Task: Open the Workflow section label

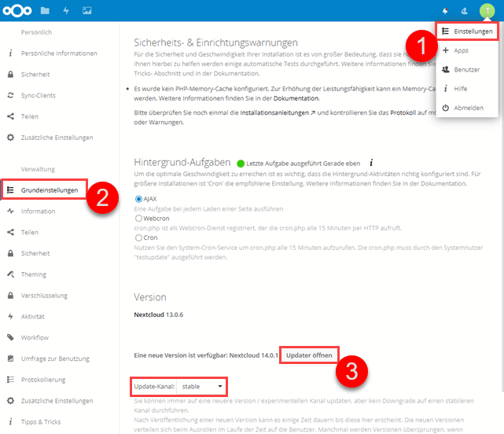Action: pyautogui.click(x=35, y=337)
